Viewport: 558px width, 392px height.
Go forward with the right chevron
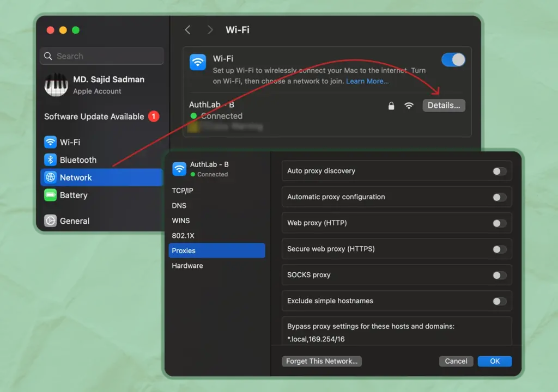(x=210, y=30)
